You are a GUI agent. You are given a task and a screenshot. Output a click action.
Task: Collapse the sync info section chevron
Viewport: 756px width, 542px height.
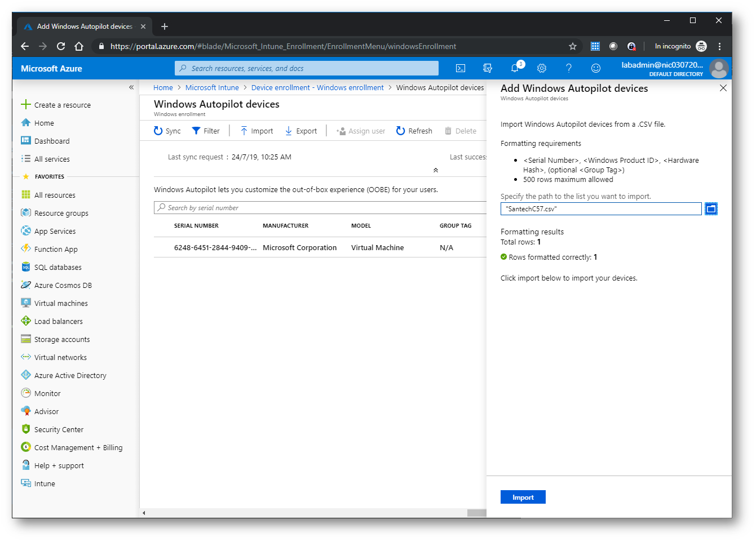coord(436,170)
